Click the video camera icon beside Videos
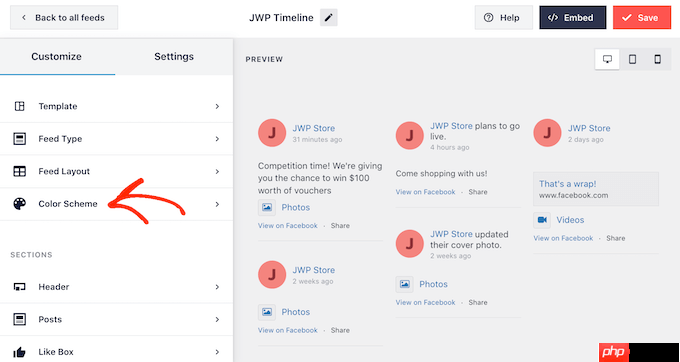Viewport: 680px width, 362px height. pos(542,220)
